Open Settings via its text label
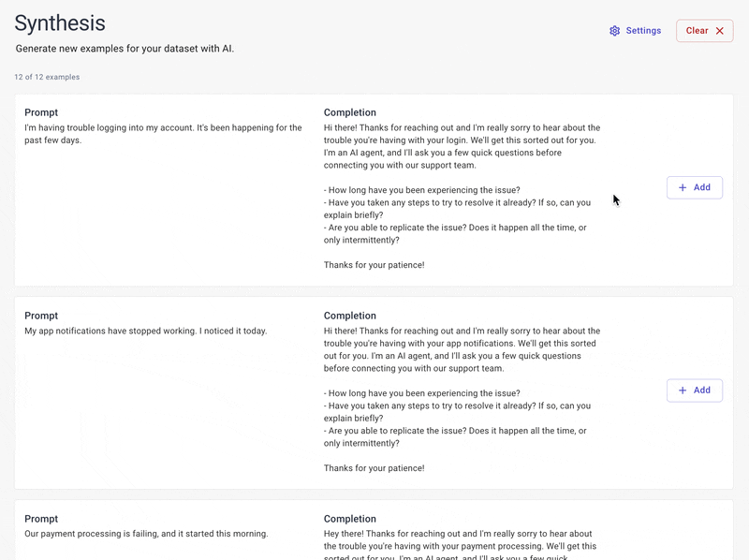Image resolution: width=749 pixels, height=560 pixels. [643, 31]
